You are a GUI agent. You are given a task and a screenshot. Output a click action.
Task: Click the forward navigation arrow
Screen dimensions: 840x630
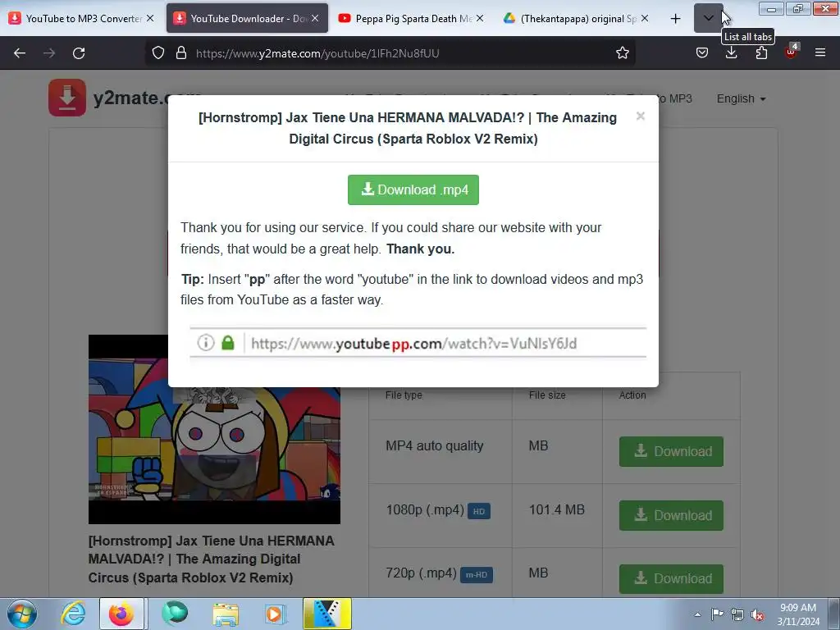(x=49, y=53)
